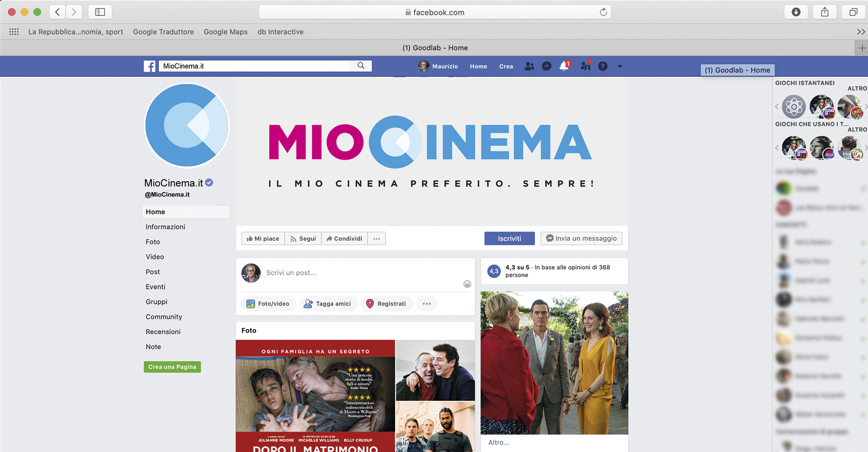Open Informazioni in the sidebar
Viewport: 868px width, 452px height.
[x=165, y=227]
